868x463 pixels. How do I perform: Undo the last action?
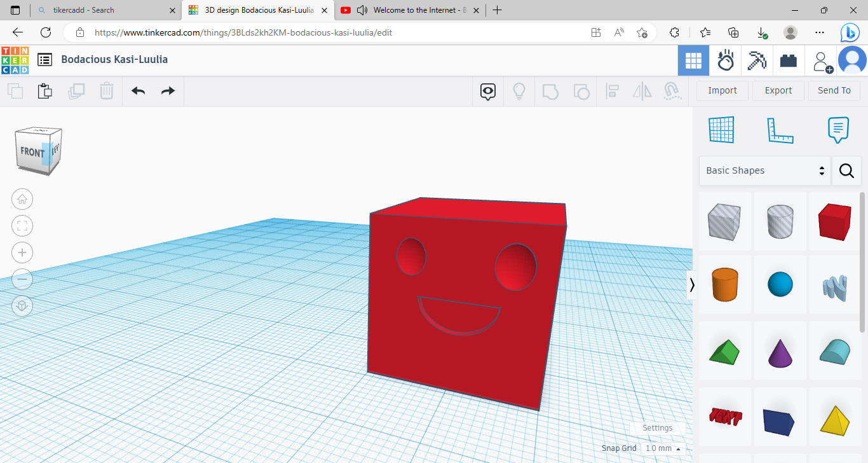(139, 91)
